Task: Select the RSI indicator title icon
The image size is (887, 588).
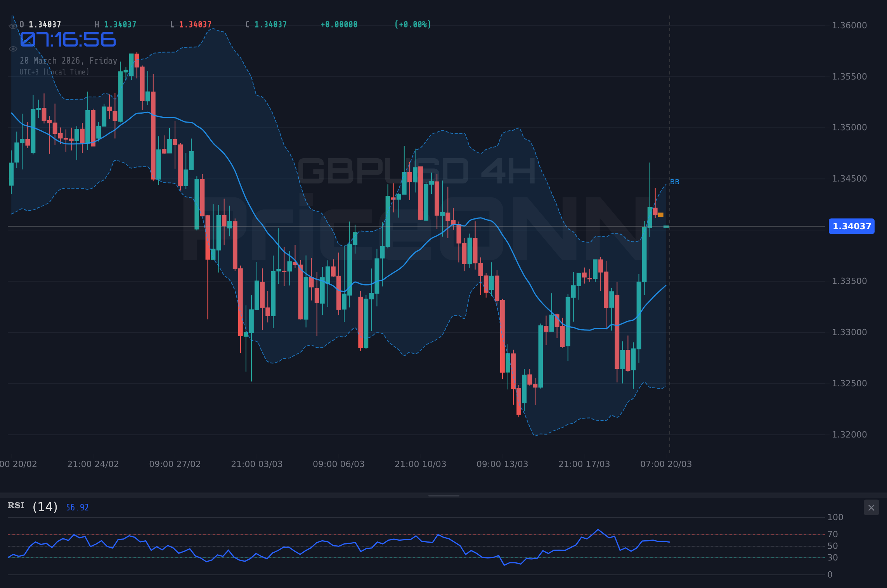Action: click(x=16, y=505)
